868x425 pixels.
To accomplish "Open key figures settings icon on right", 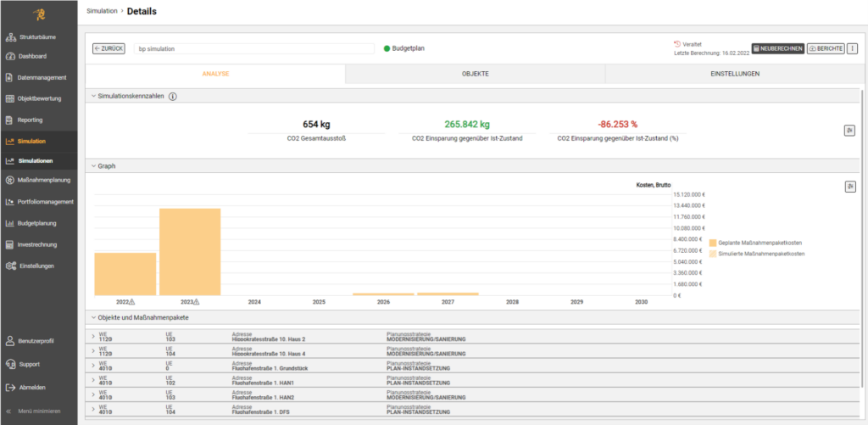I will [849, 130].
